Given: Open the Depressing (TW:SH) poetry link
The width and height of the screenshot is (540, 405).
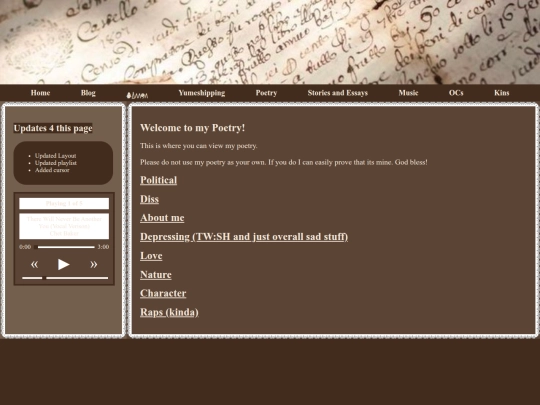Looking at the screenshot, I should pyautogui.click(x=244, y=237).
